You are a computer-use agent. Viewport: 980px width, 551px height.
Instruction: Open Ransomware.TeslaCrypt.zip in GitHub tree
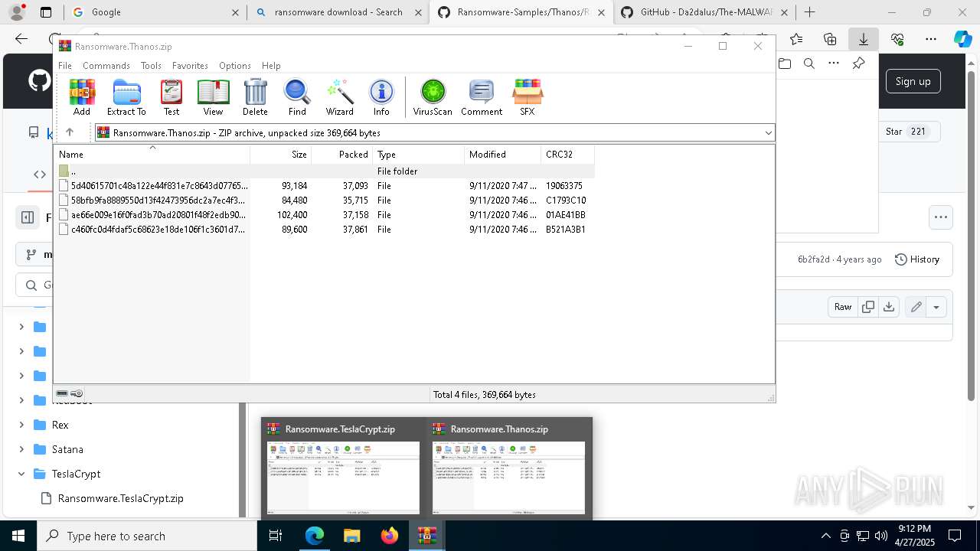pyautogui.click(x=120, y=498)
